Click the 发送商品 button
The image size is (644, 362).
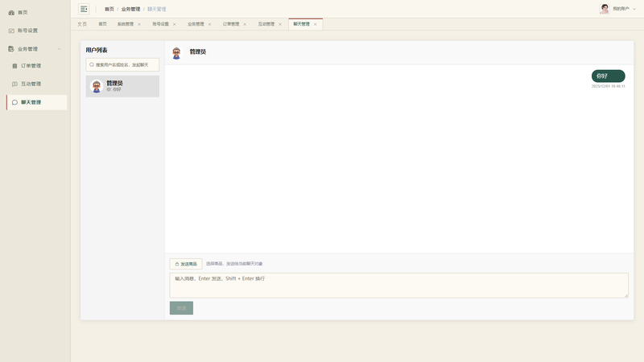click(186, 264)
